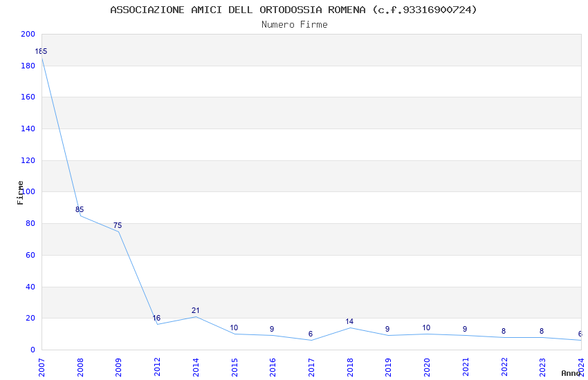Click the x-axis year label 2007
Viewport: 588px width, 380px height.
coord(42,368)
